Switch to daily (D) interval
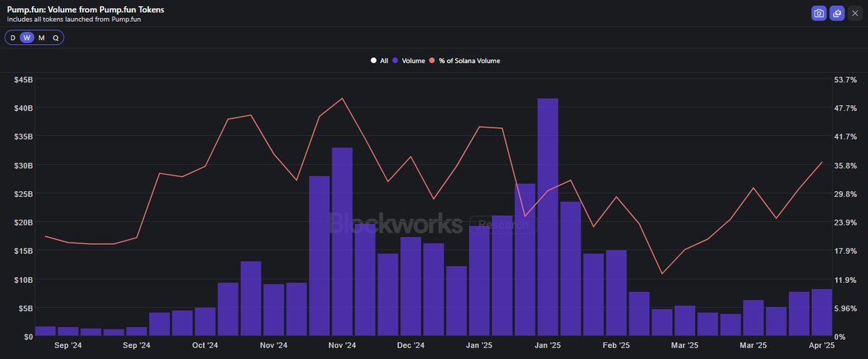The image size is (868, 359). pyautogui.click(x=12, y=38)
